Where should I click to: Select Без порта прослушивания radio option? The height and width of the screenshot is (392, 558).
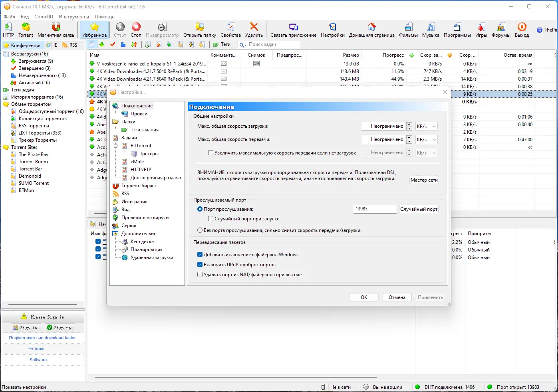200,230
